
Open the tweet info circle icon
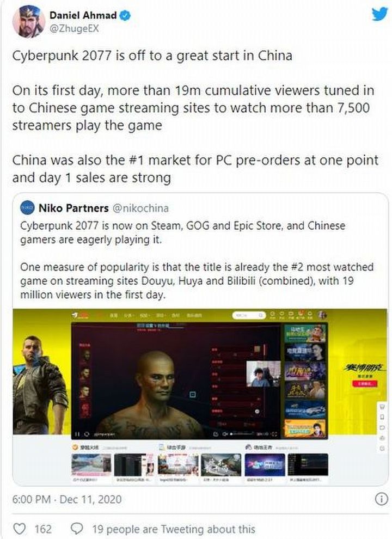[381, 499]
